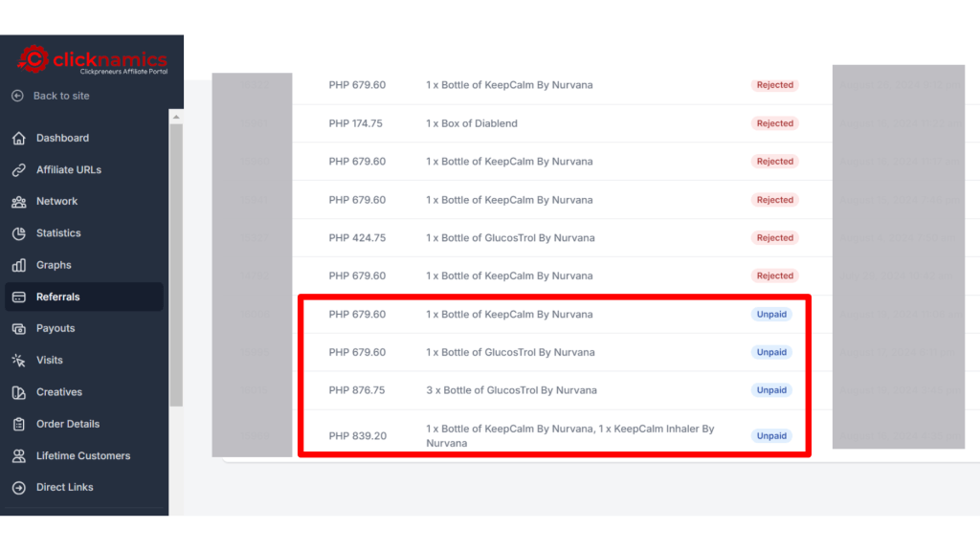
Task: Click the Dashboard home icon
Action: coord(19,138)
